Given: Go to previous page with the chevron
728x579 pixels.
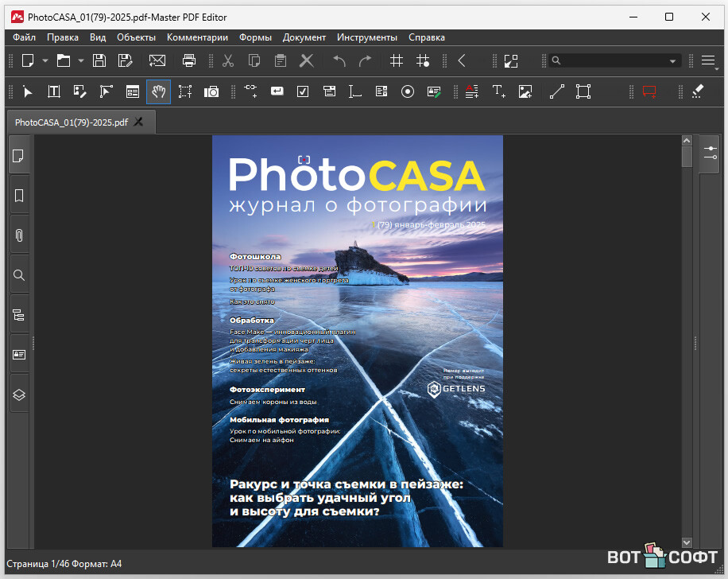Looking at the screenshot, I should (x=462, y=60).
